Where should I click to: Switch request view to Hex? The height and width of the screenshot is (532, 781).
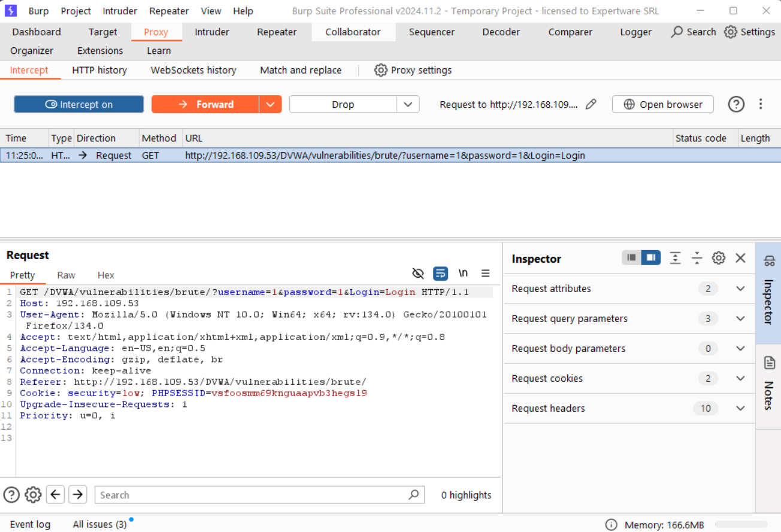tap(106, 275)
